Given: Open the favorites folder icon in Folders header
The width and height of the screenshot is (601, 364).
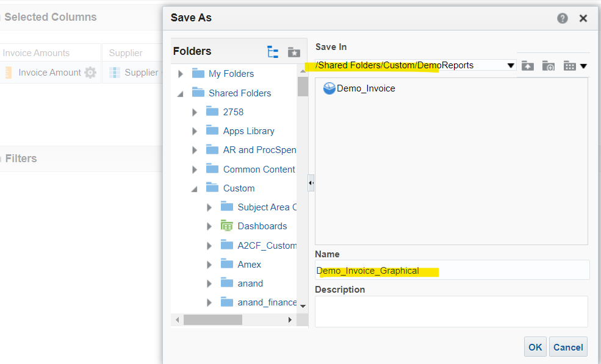Looking at the screenshot, I should tap(294, 52).
